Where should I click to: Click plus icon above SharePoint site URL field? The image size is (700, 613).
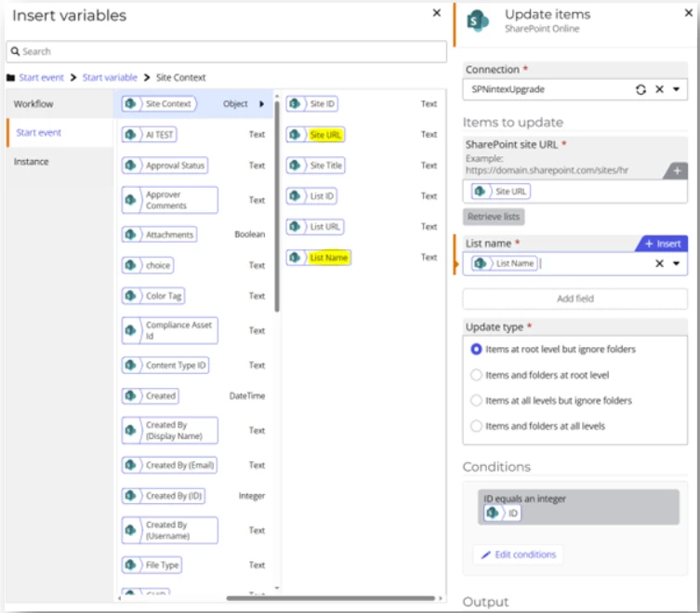pyautogui.click(x=677, y=170)
